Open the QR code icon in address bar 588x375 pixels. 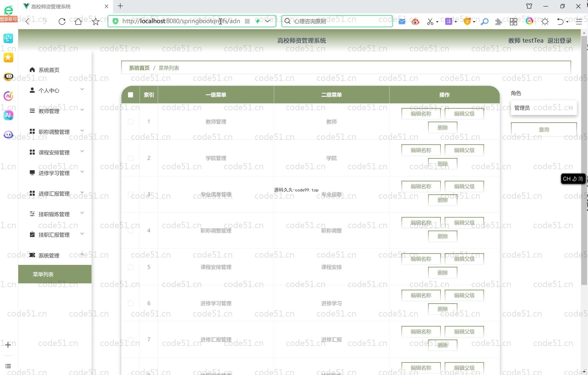click(247, 21)
